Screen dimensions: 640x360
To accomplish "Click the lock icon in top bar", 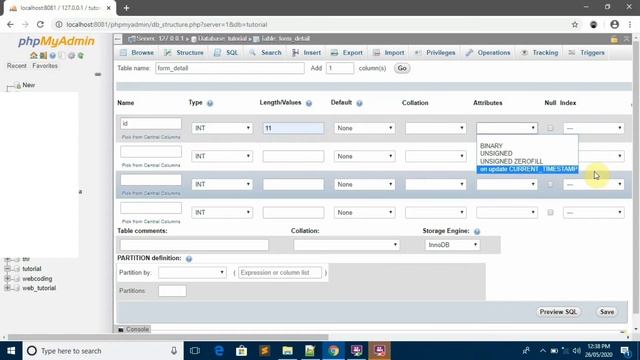I will pyautogui.click(x=614, y=39).
